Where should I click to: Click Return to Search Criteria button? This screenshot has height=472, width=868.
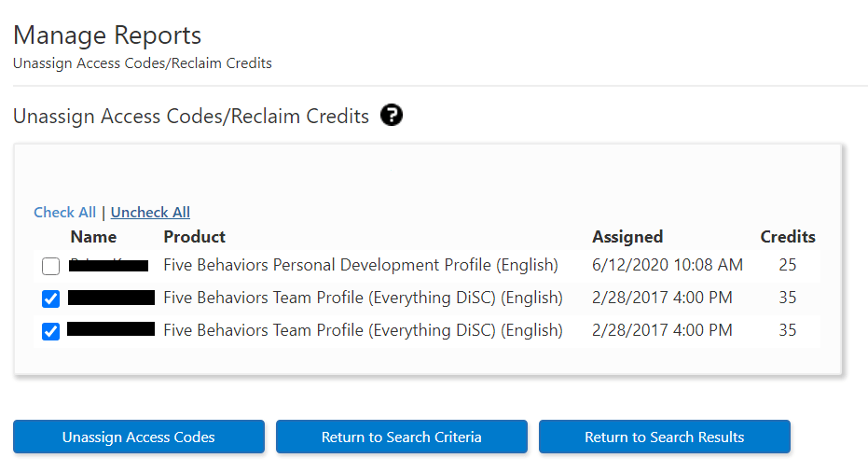tap(401, 437)
